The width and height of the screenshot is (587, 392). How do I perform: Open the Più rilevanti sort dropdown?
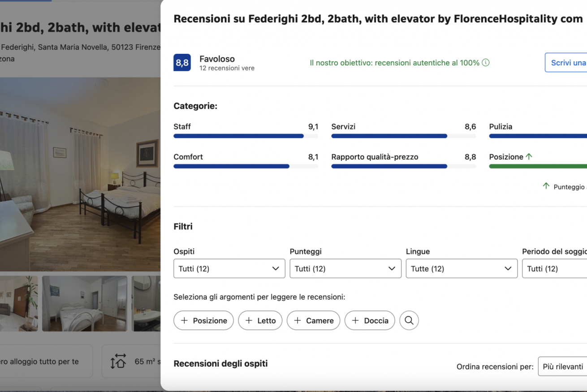pos(563,366)
